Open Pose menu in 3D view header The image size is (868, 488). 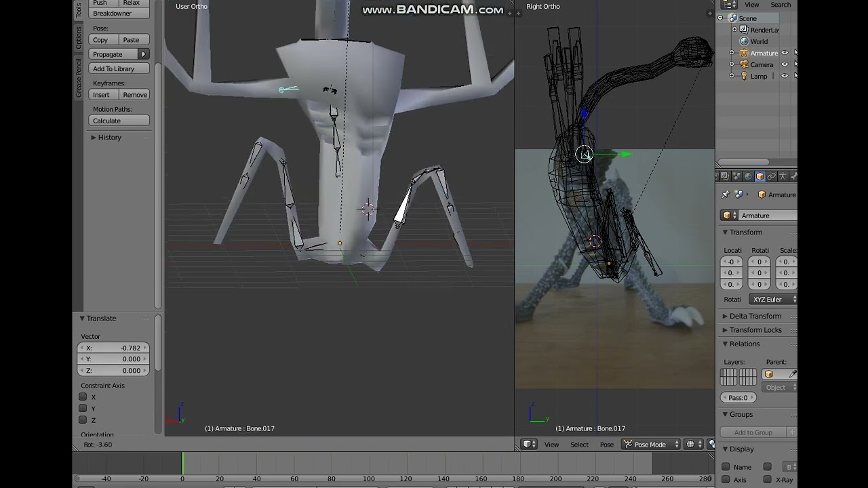[607, 445]
